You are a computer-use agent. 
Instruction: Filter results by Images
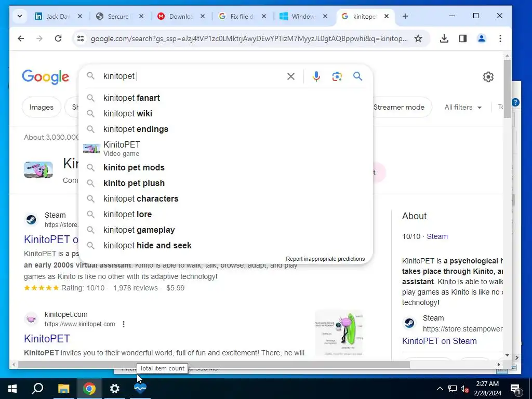[42, 107]
